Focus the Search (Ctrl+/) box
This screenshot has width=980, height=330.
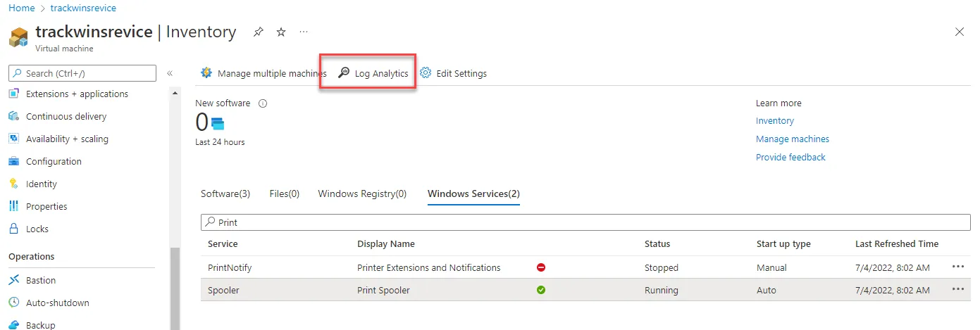click(x=82, y=73)
